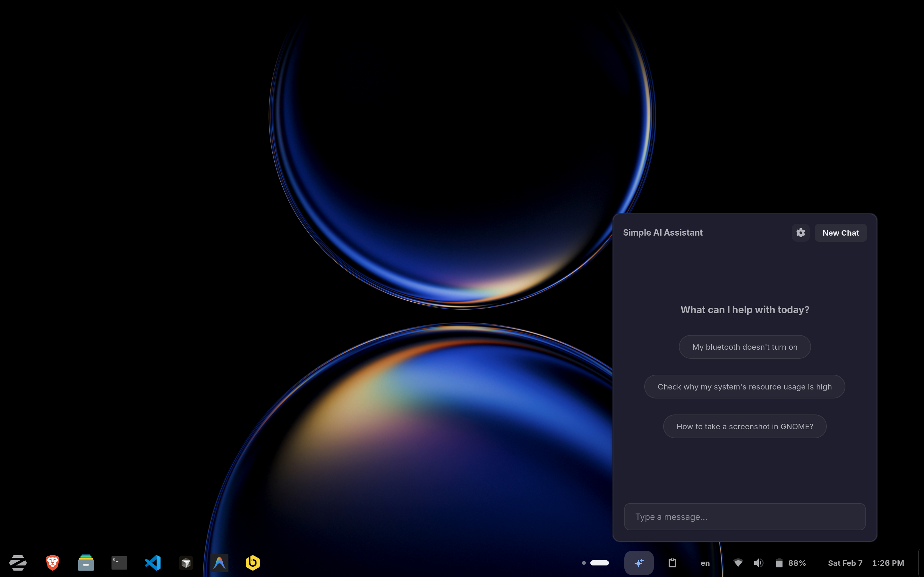Open the Simple AI Assistant settings gear
This screenshot has width=924, height=577.
pos(800,232)
